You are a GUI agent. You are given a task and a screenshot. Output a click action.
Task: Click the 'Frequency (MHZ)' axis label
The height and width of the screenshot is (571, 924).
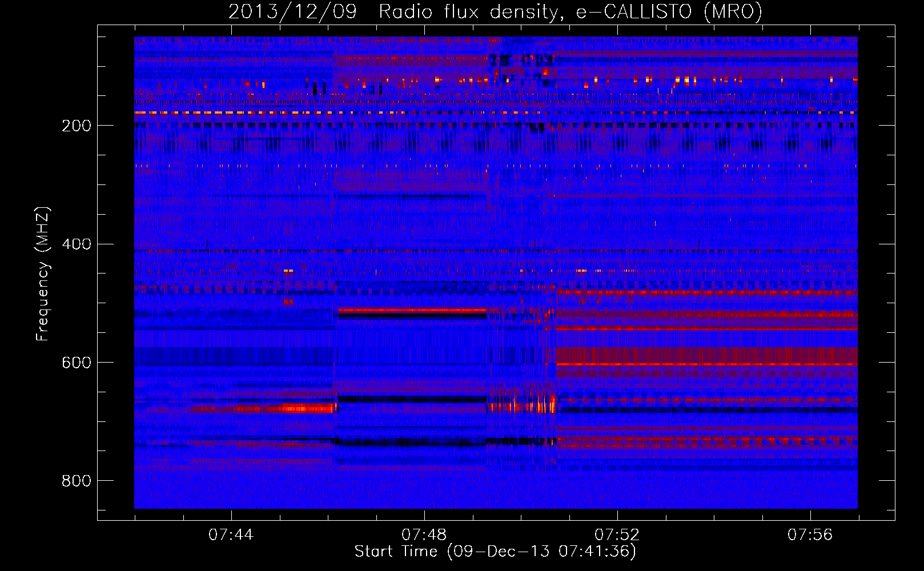click(42, 274)
